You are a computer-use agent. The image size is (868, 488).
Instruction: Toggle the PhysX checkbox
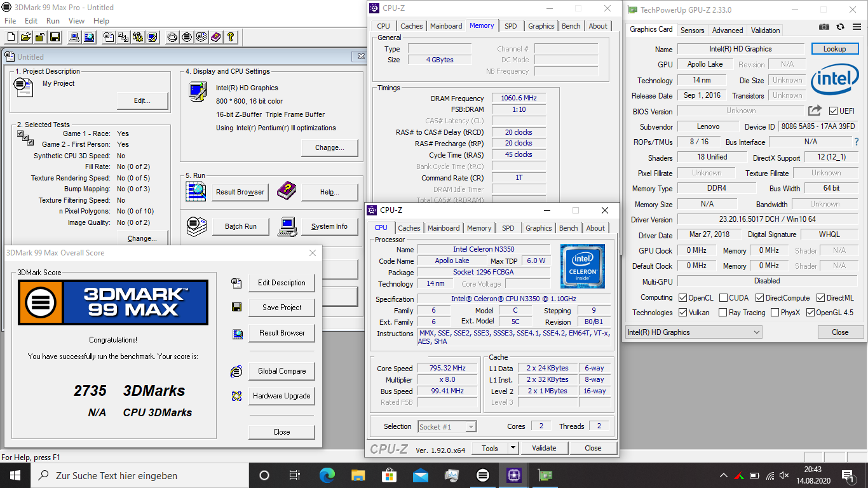click(x=775, y=313)
